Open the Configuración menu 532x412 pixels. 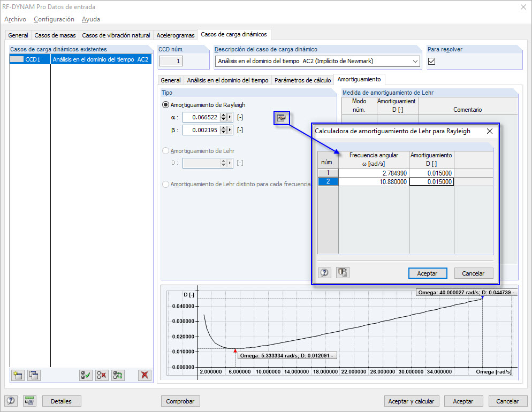point(54,19)
